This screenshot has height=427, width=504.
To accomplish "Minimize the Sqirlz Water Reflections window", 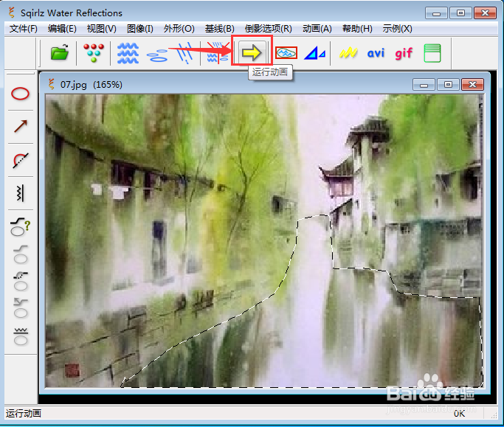I will pos(436,13).
